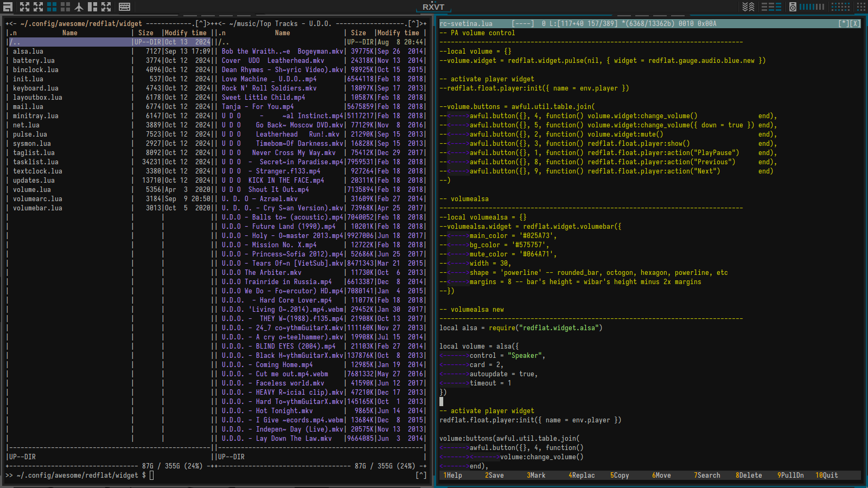Click the 7Search function key button
The image size is (868, 488).
pos(707,475)
